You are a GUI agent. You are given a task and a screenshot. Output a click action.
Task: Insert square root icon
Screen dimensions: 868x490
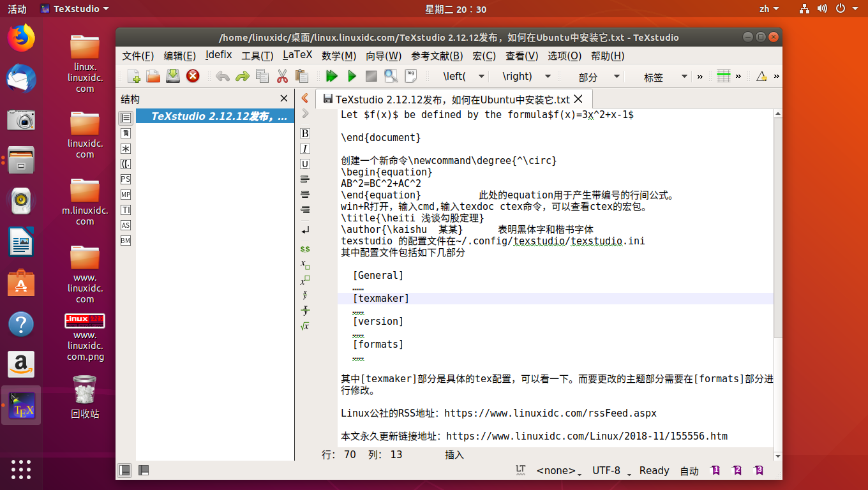click(305, 326)
